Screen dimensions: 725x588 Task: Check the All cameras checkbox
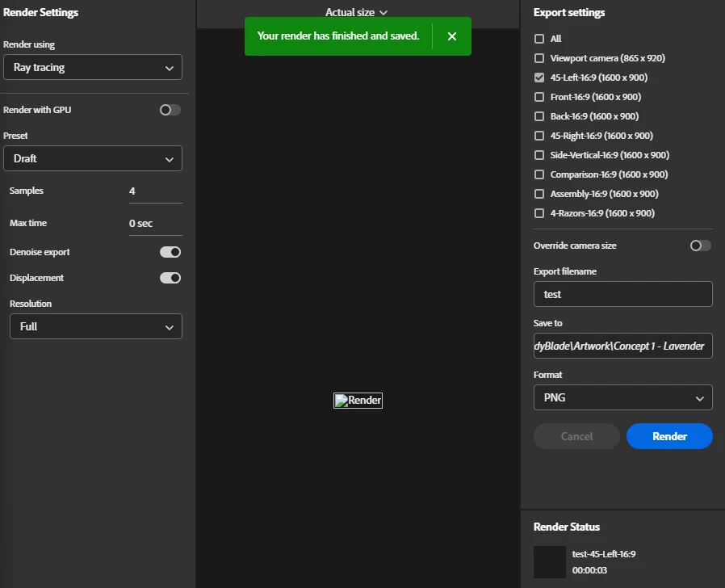pos(539,39)
